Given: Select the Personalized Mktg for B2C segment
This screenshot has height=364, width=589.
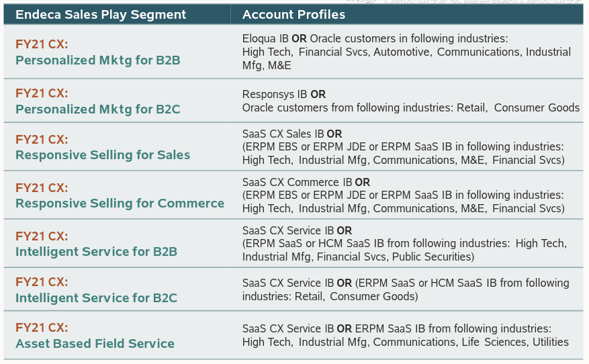Looking at the screenshot, I should [x=97, y=109].
